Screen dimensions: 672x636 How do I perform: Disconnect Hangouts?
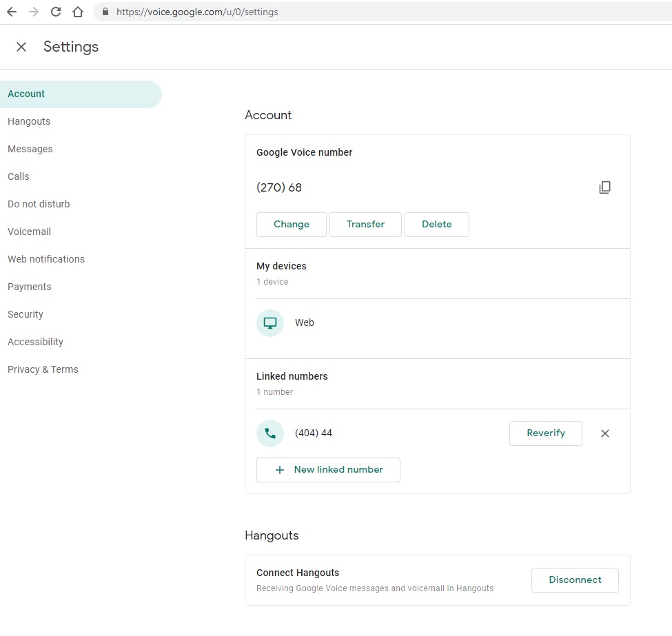click(x=575, y=580)
